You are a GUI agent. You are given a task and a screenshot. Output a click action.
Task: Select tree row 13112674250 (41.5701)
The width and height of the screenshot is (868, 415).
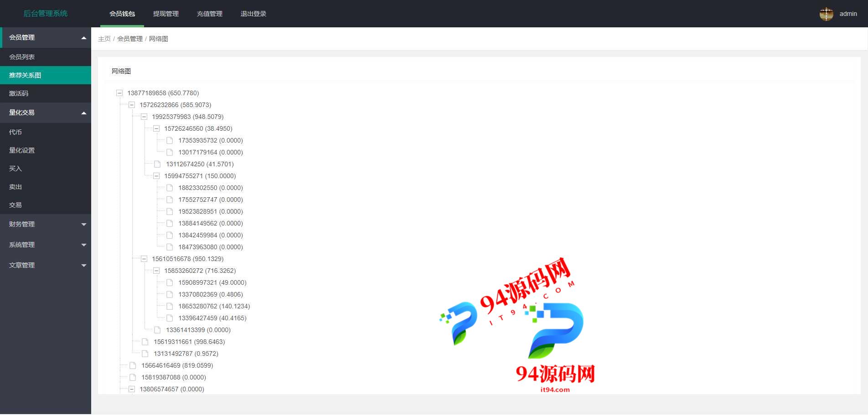pyautogui.click(x=200, y=164)
